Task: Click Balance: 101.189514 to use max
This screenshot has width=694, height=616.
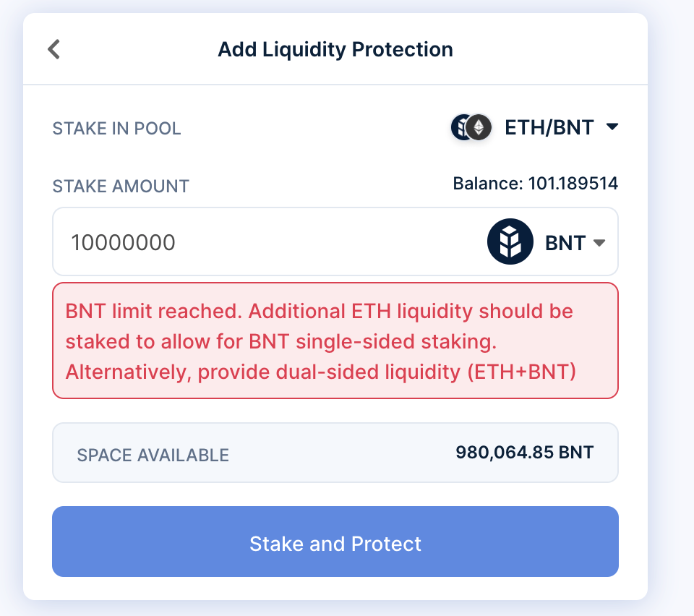Action: (536, 184)
